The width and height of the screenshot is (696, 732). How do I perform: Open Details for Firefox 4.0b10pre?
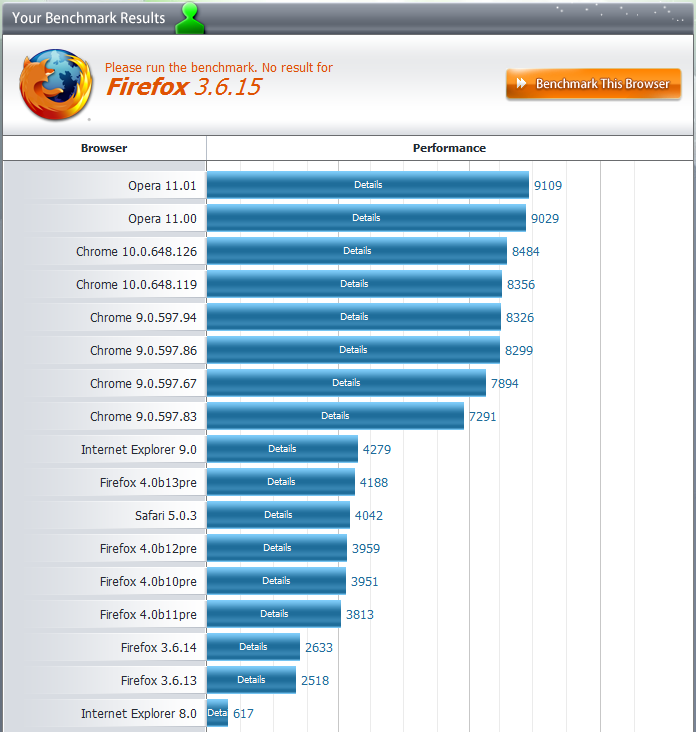(x=276, y=581)
